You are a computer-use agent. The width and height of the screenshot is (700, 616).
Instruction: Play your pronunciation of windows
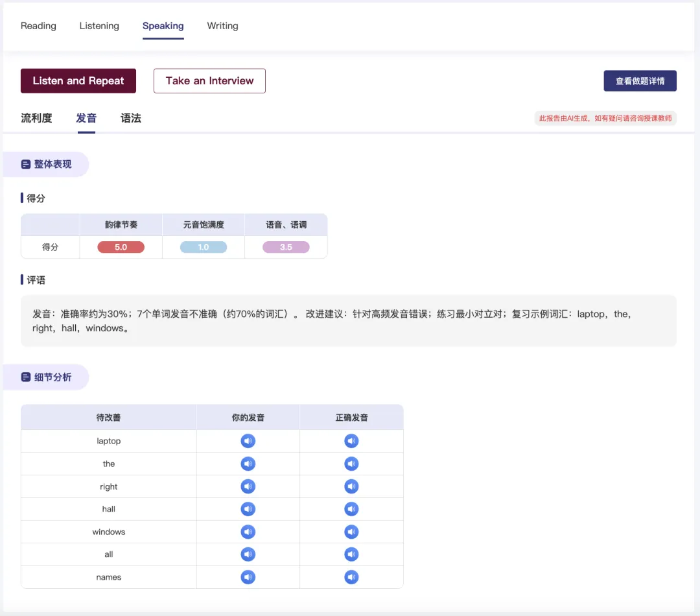click(248, 532)
